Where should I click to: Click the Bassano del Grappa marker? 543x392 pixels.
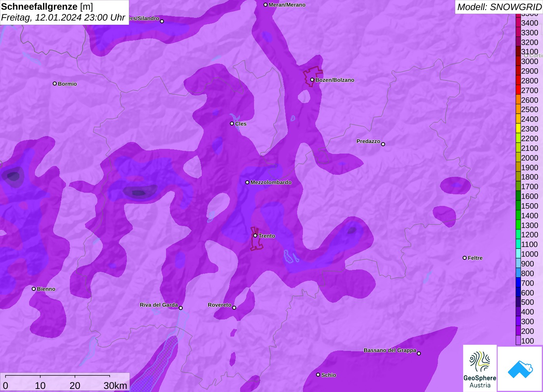(418, 353)
